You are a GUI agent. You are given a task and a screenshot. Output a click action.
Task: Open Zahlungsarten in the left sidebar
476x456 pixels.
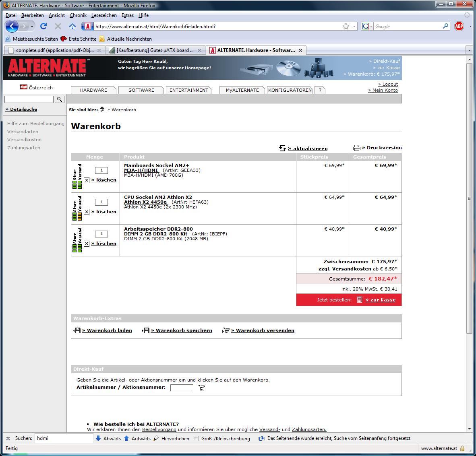tap(24, 148)
